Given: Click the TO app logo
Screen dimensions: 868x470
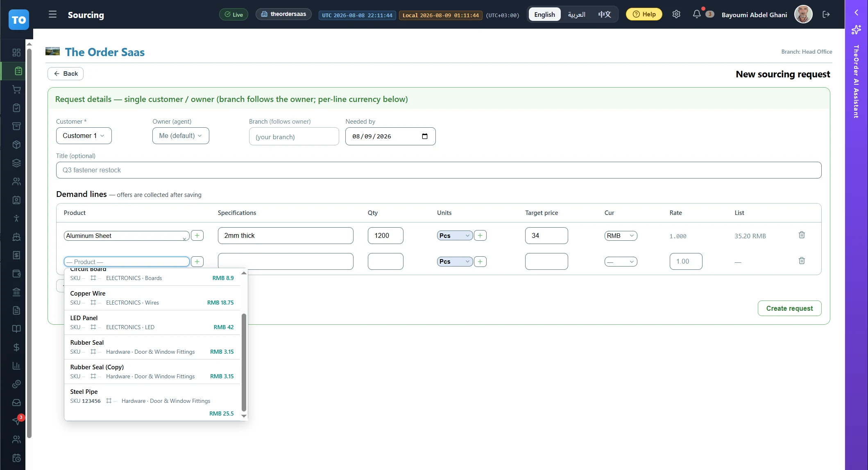Looking at the screenshot, I should point(19,20).
